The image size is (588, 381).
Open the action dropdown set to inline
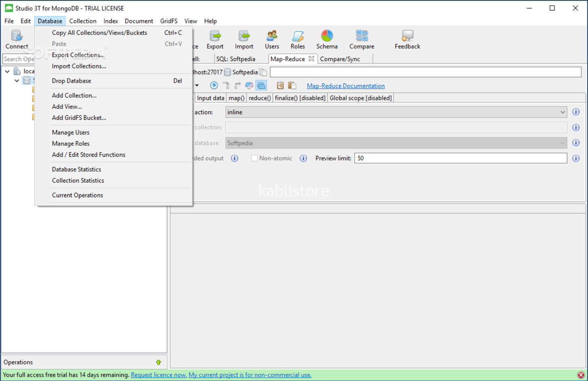(x=396, y=112)
